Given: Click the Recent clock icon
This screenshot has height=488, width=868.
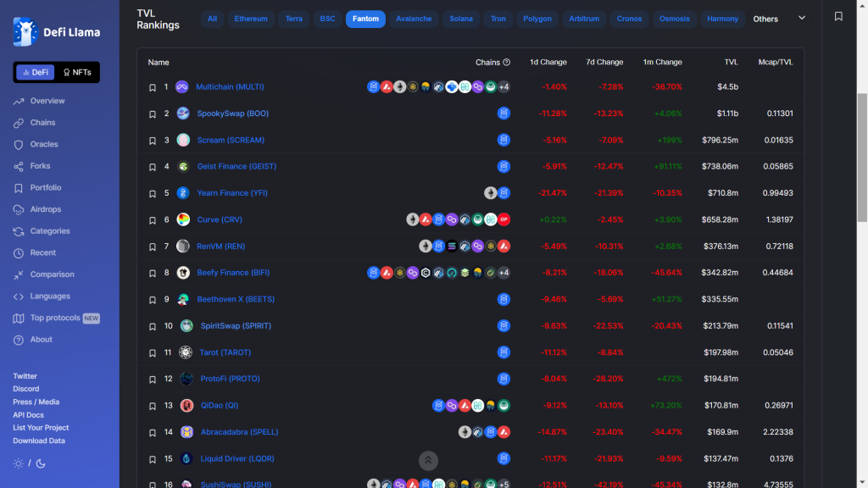Looking at the screenshot, I should click(x=19, y=252).
